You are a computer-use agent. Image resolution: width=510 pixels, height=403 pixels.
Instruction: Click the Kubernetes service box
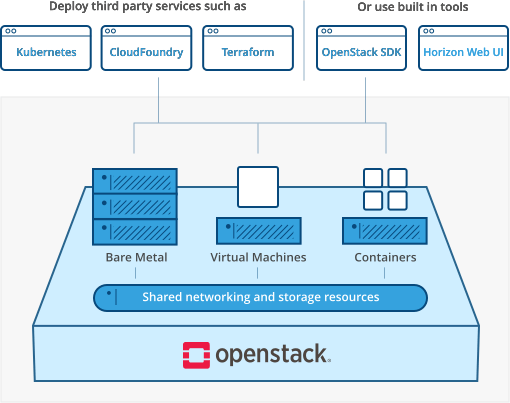[x=46, y=48]
